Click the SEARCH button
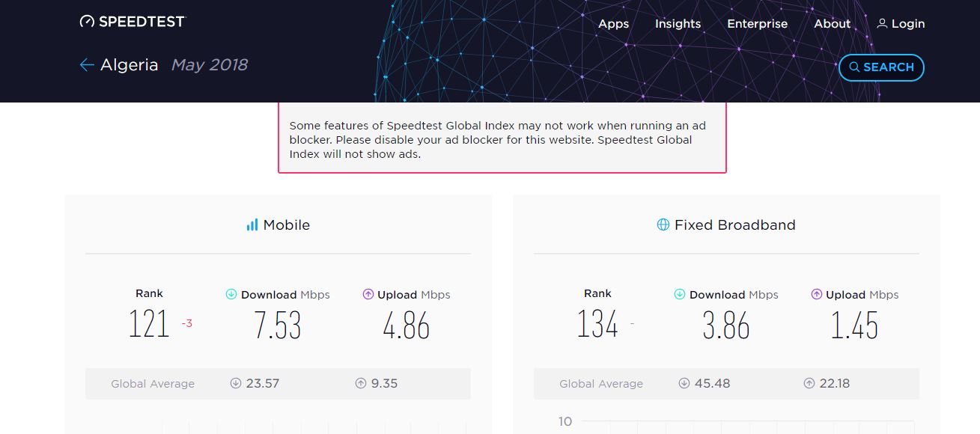 tap(881, 67)
